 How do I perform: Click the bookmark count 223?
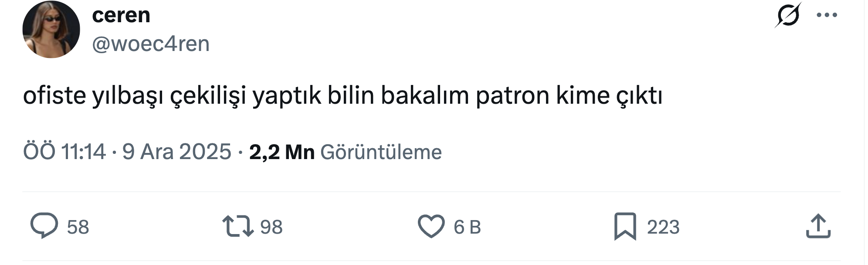663,227
